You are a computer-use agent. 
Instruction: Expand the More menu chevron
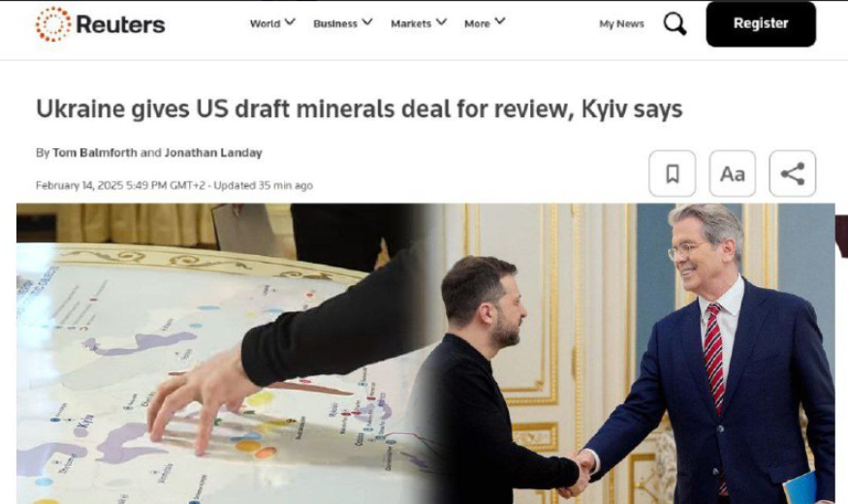pos(500,21)
